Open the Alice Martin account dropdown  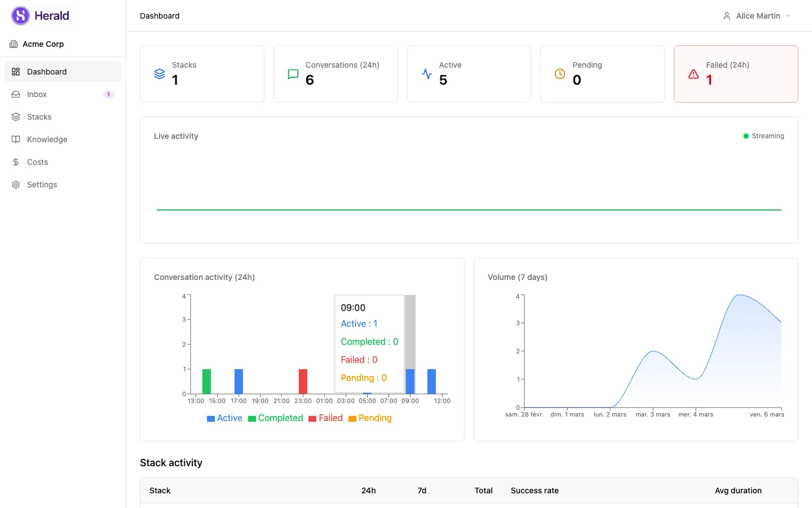(757, 16)
